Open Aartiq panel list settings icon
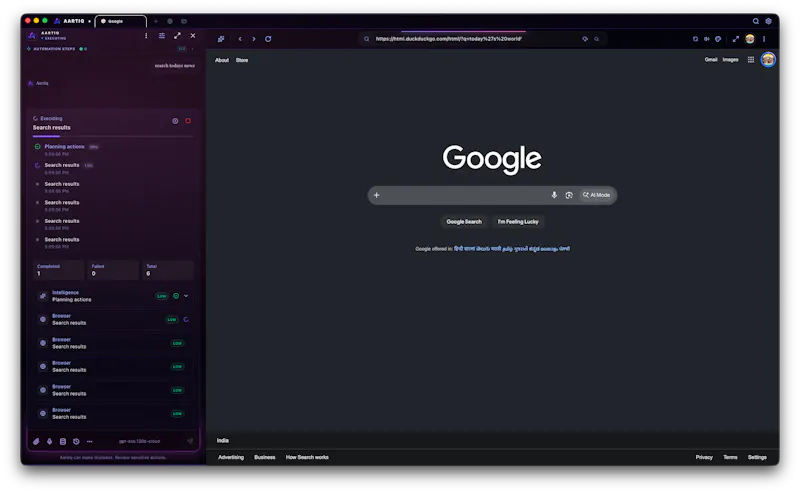This screenshot has width=800, height=493. 162,36
